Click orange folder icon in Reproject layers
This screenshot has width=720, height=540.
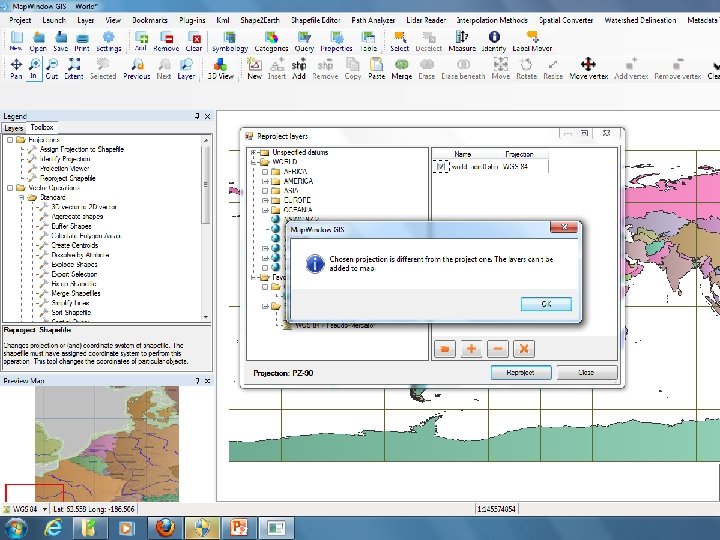[x=444, y=349]
